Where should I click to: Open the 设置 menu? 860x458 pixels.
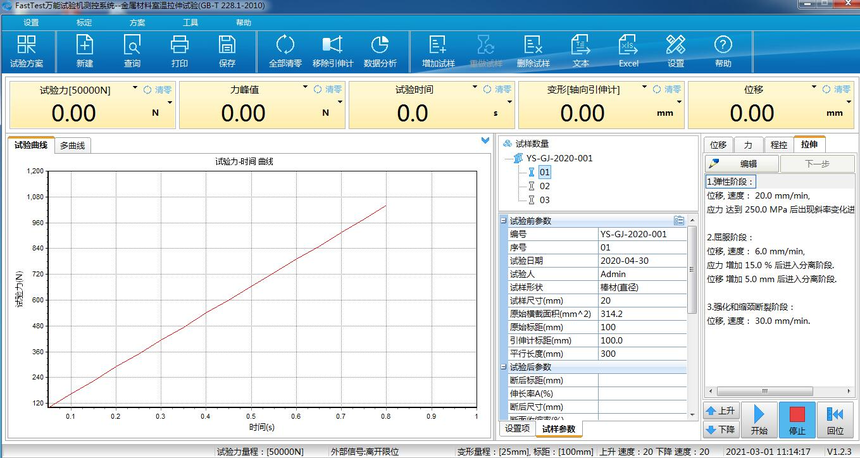(x=31, y=22)
